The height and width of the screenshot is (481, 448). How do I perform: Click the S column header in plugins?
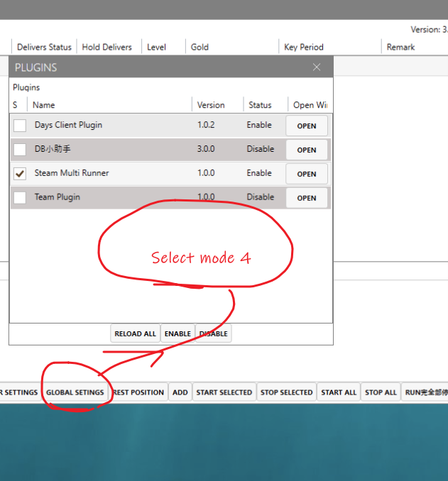15,105
